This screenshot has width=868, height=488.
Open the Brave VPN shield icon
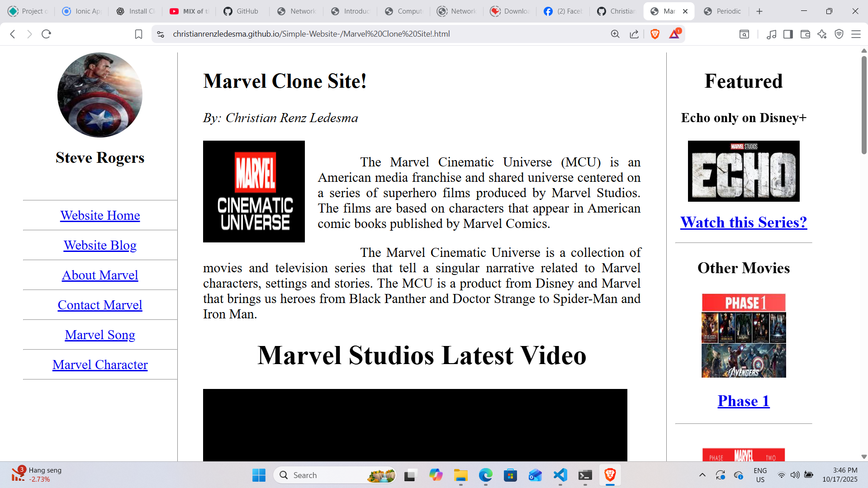pos(839,34)
